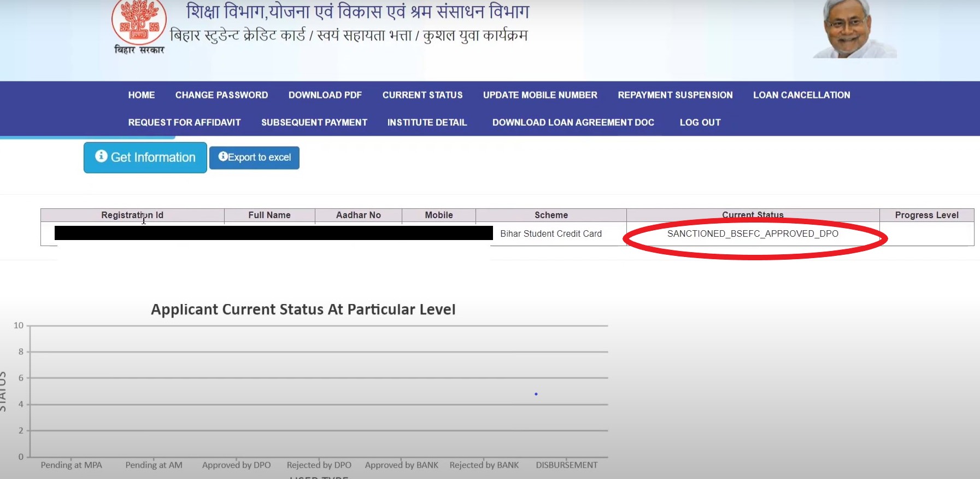Image resolution: width=980 pixels, height=479 pixels.
Task: Click the info icon on Export to excel
Action: point(223,156)
